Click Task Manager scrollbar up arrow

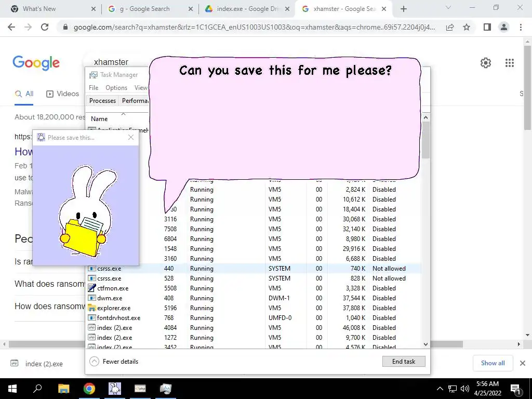(x=425, y=117)
